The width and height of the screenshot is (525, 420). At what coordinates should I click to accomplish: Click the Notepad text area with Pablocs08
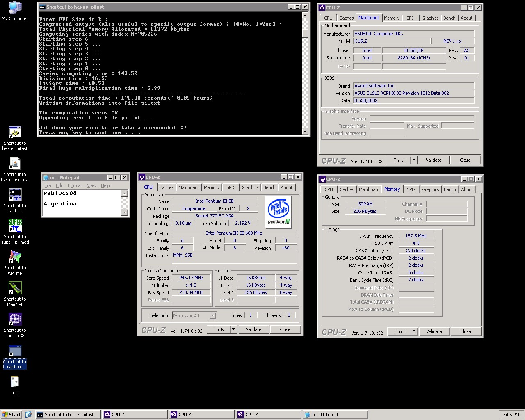click(82, 203)
